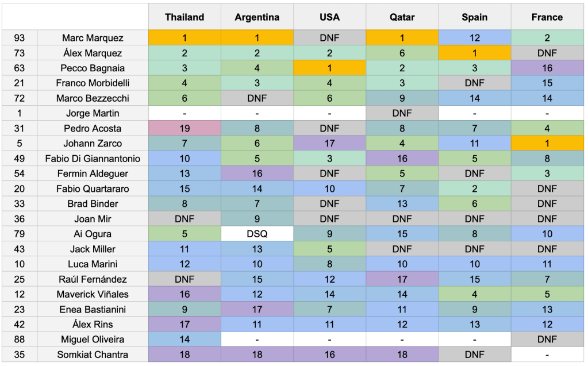Select Pecco Bagnaia's USA win cell
This screenshot has width=588, height=366.
[x=329, y=68]
